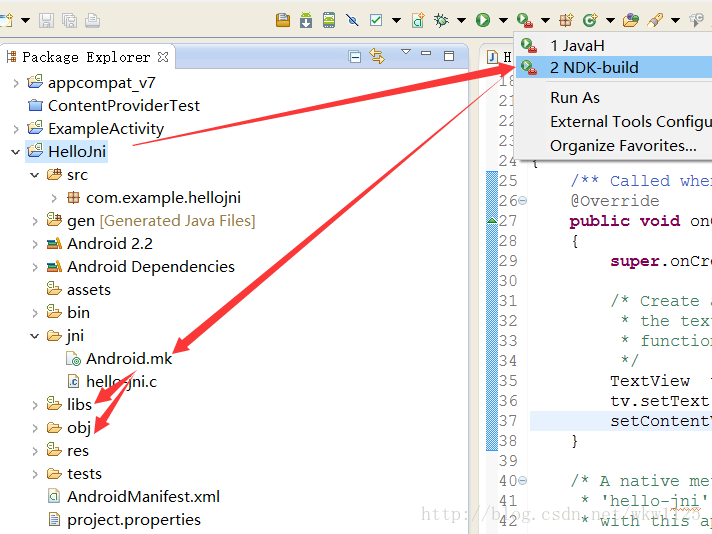Open the Android SDK Manager icon
Viewport: 712px width, 534px height.
coord(306,20)
